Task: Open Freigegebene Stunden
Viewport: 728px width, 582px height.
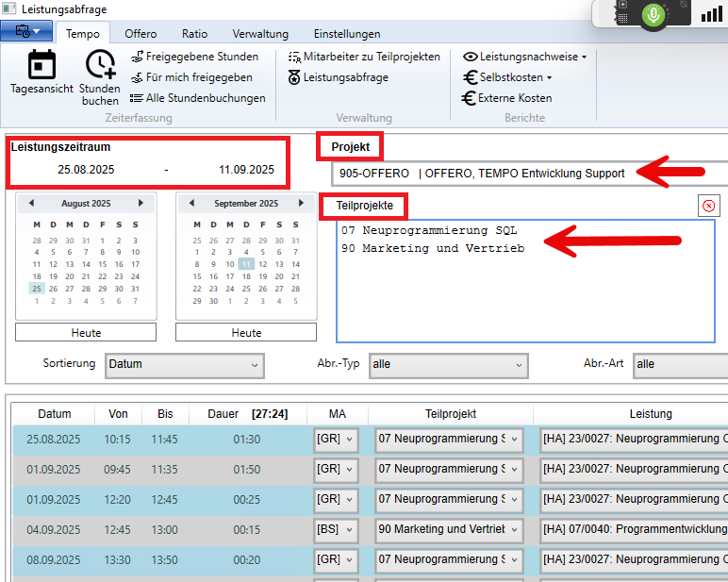Action: click(x=194, y=57)
